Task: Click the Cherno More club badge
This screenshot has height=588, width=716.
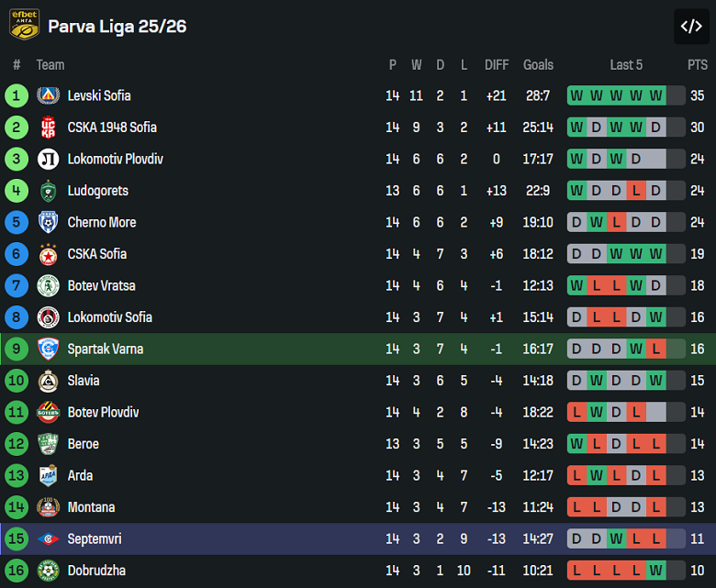Action: (x=48, y=223)
